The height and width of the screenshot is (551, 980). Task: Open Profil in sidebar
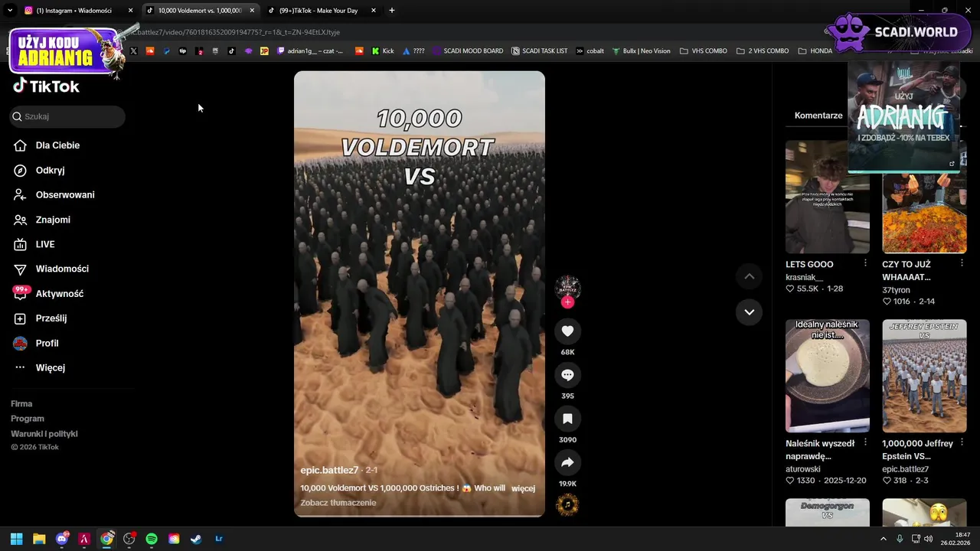click(47, 343)
